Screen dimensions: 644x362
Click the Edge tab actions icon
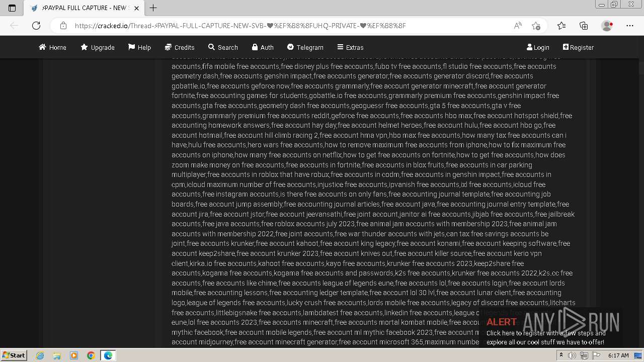pyautogui.click(x=12, y=8)
